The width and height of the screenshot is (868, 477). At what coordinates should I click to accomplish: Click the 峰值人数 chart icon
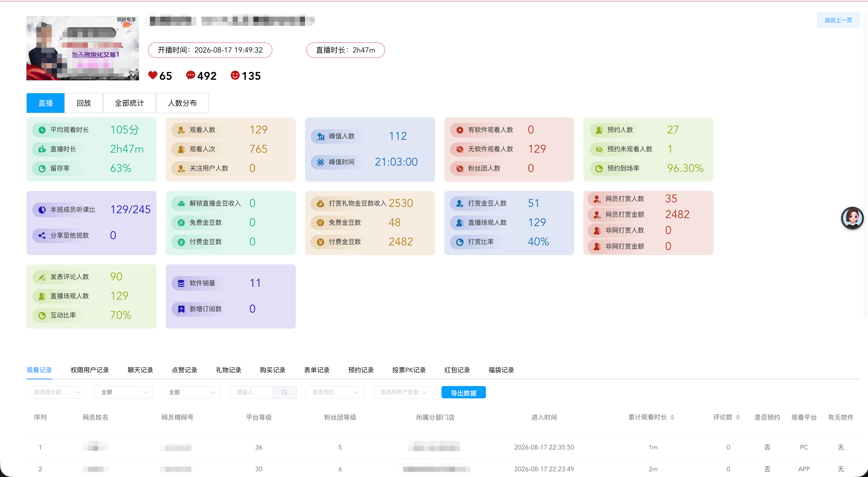tap(321, 136)
